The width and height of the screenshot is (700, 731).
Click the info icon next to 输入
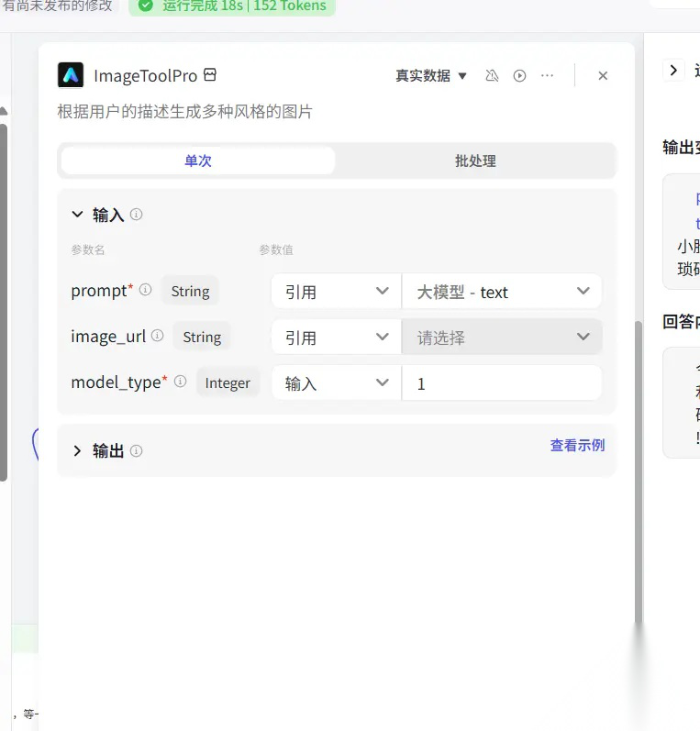click(x=137, y=215)
